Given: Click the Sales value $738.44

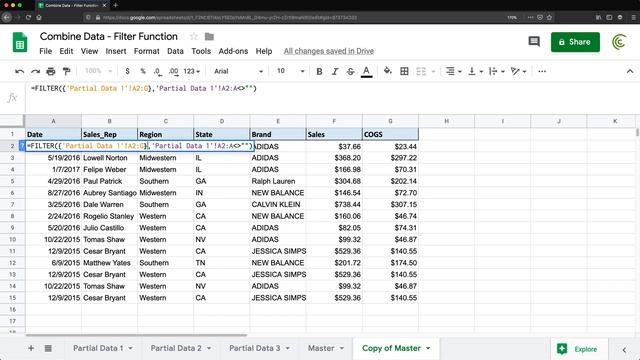Looking at the screenshot, I should [334, 204].
